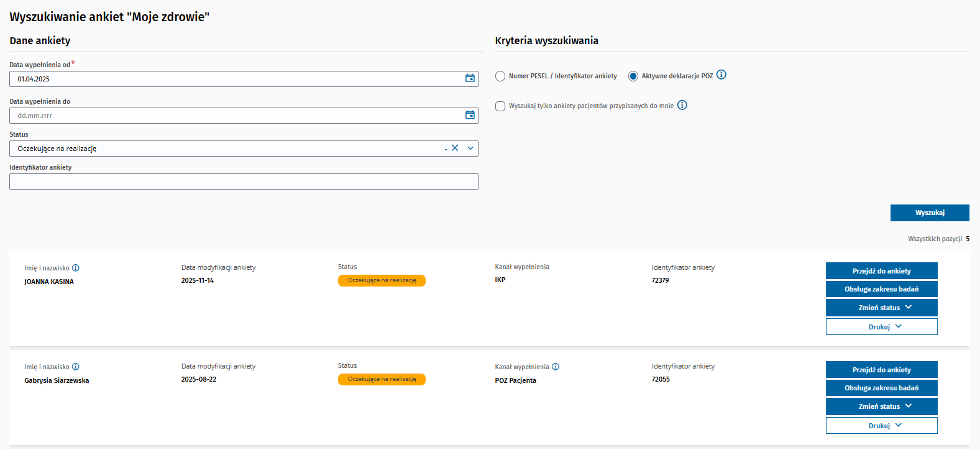Focus the 'Identyfikator ankiety' input field

(244, 181)
